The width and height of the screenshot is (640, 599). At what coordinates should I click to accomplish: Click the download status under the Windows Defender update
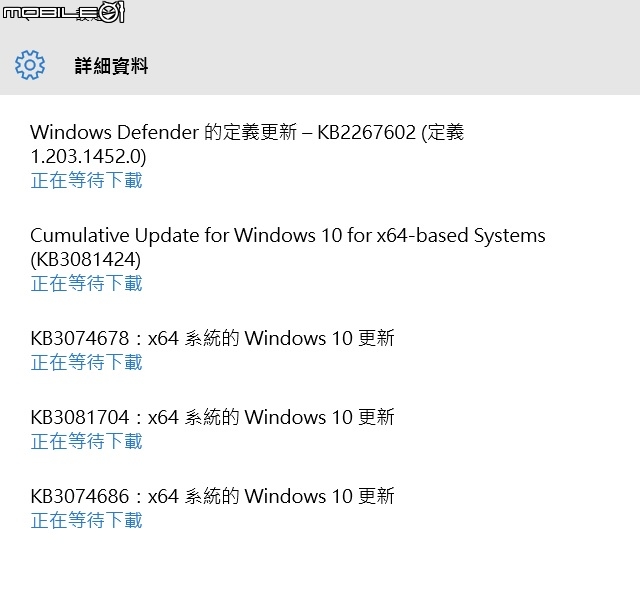(87, 180)
